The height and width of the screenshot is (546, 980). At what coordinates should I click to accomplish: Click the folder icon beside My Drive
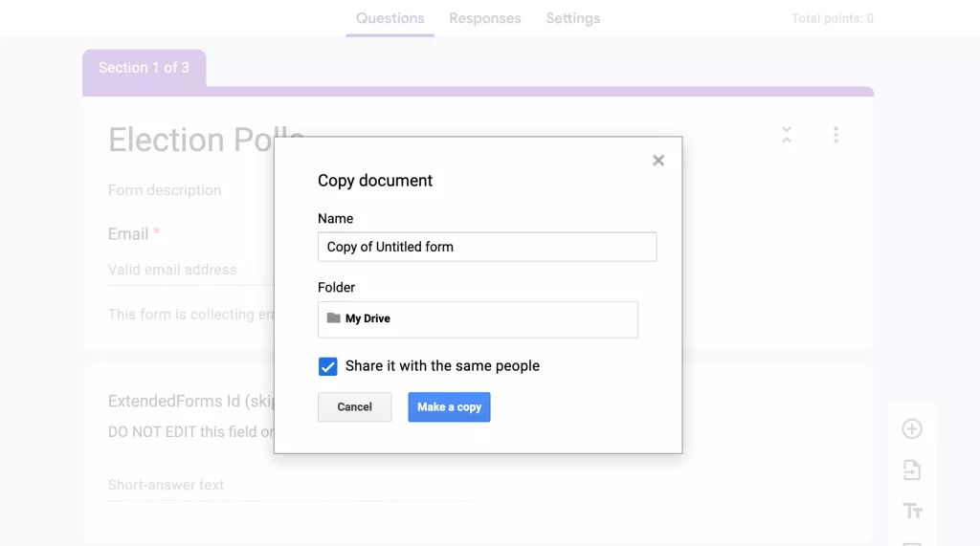click(334, 318)
